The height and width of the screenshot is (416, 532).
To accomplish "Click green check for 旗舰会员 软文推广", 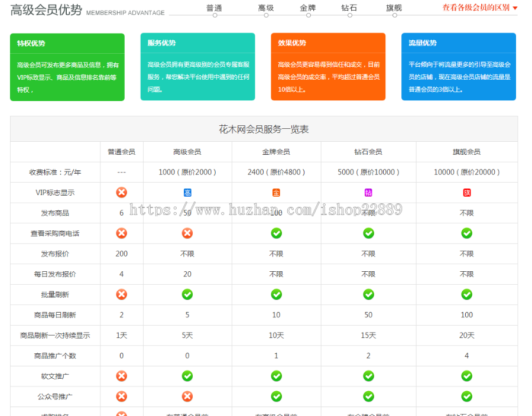I will (467, 376).
